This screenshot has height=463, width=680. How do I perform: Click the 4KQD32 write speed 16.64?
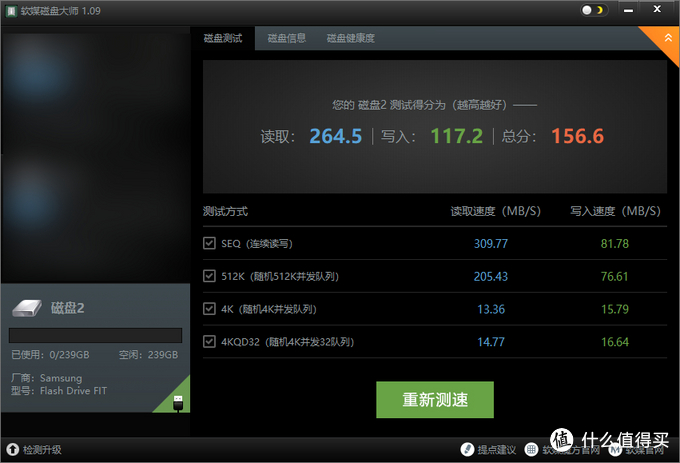615,342
